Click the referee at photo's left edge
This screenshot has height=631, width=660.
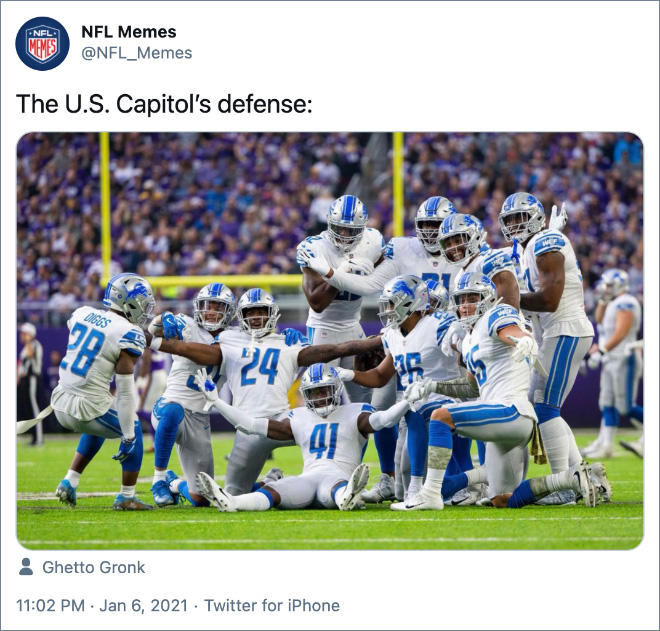(29, 383)
